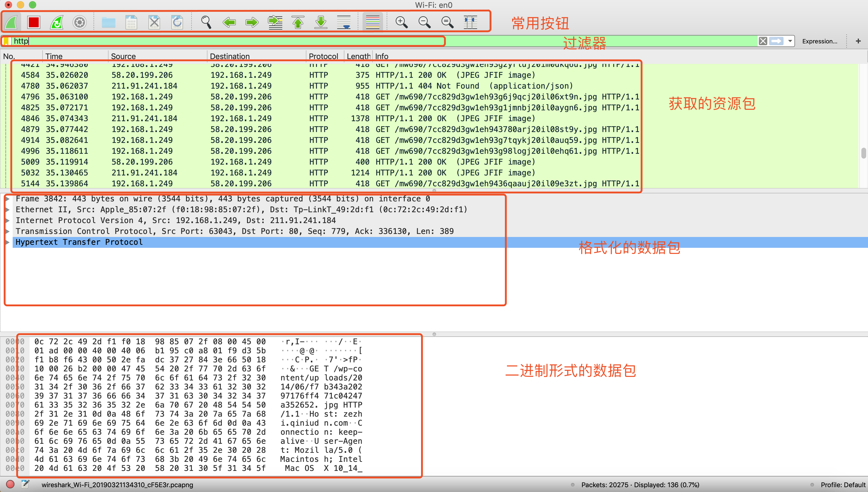
Task: Expand Transmission Control Protocol details
Action: click(x=7, y=231)
